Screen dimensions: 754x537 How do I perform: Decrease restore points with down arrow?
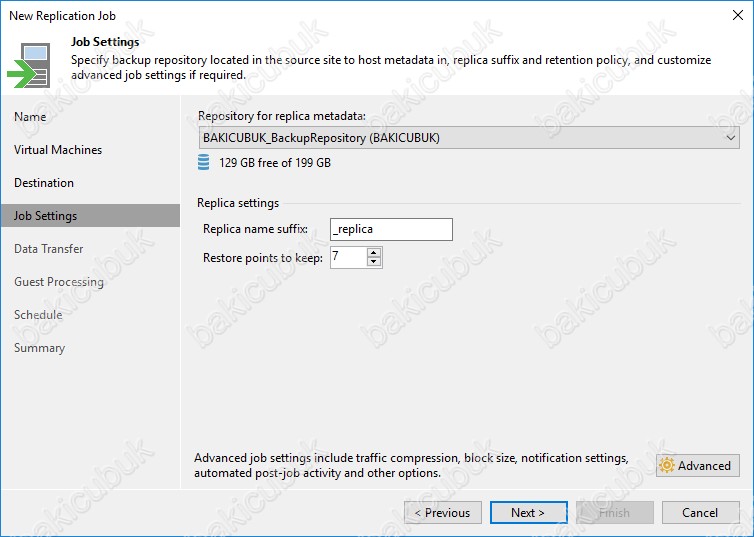tap(374, 262)
